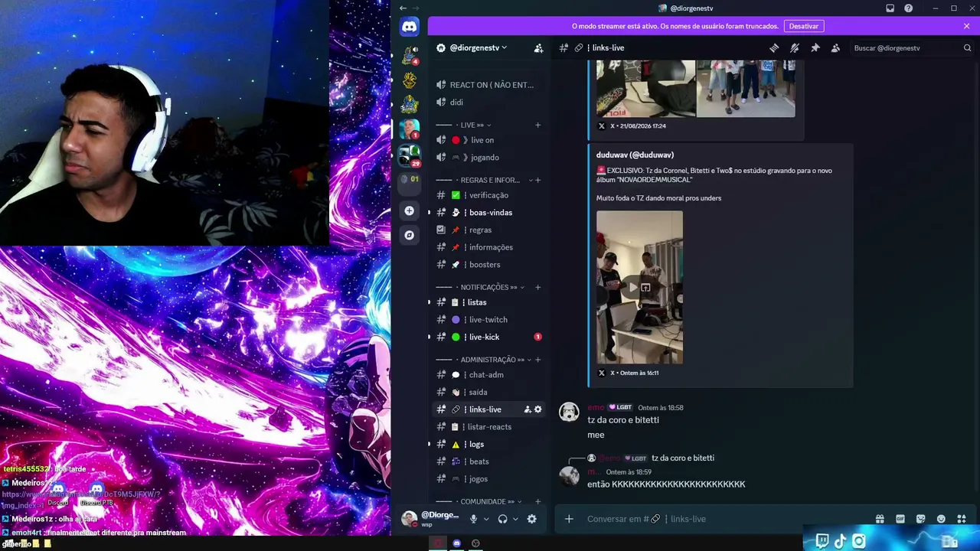Screen dimensions: 980x551
Task: Open the Discover servers compass icon
Action: click(410, 235)
